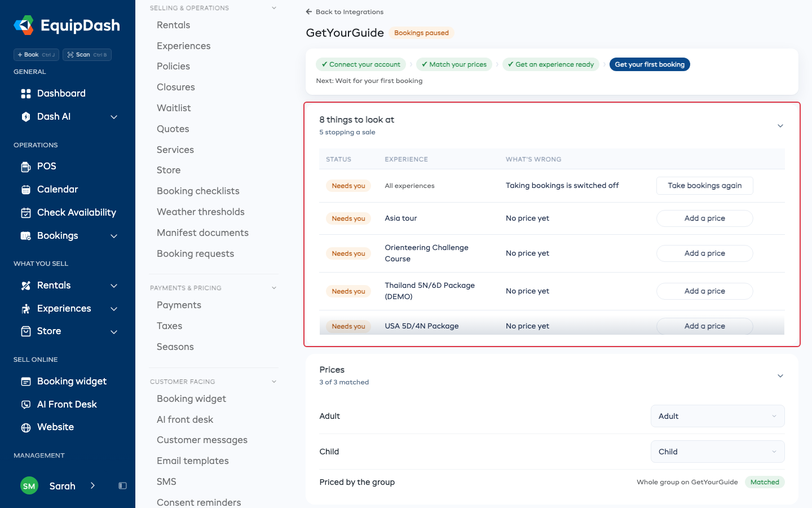Collapse the 8 things to look at panel
Image resolution: width=812 pixels, height=508 pixels.
click(x=780, y=126)
